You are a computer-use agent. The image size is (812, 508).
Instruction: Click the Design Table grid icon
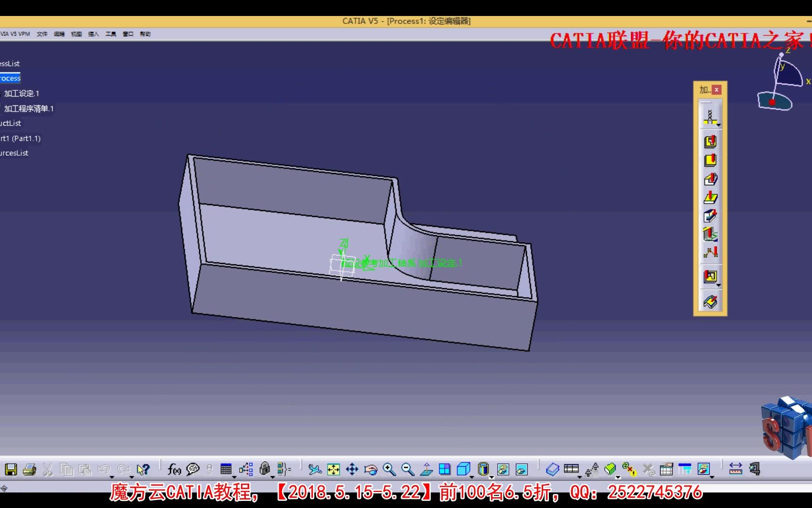226,469
